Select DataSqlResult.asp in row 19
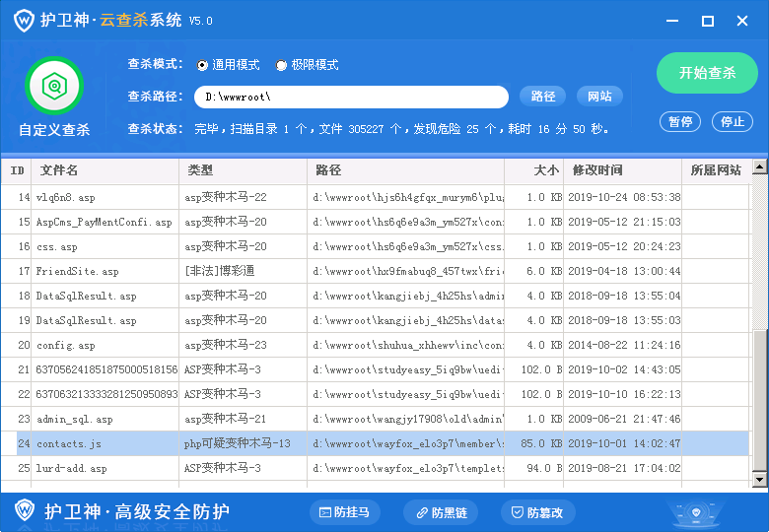Image resolution: width=769 pixels, height=532 pixels. point(376,320)
